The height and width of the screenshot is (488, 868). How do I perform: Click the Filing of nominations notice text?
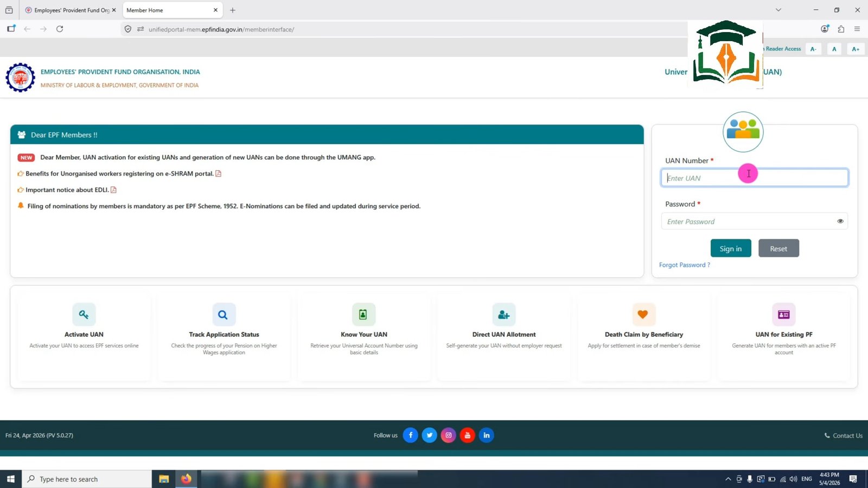click(224, 206)
